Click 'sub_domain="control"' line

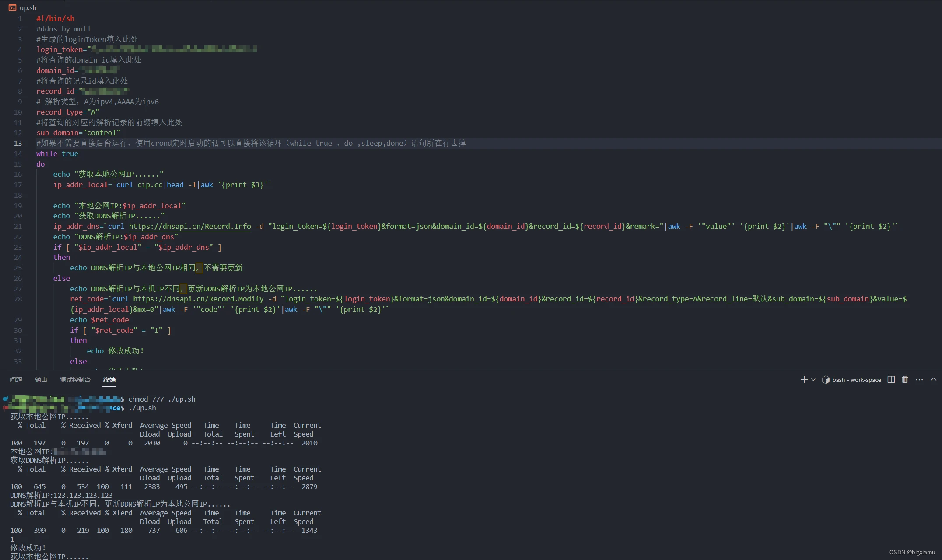(x=78, y=133)
